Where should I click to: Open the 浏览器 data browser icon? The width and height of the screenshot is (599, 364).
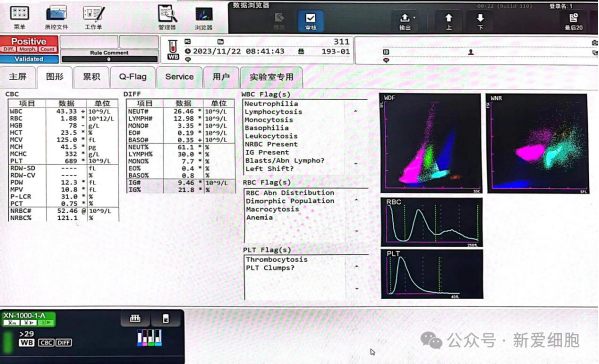tap(204, 18)
